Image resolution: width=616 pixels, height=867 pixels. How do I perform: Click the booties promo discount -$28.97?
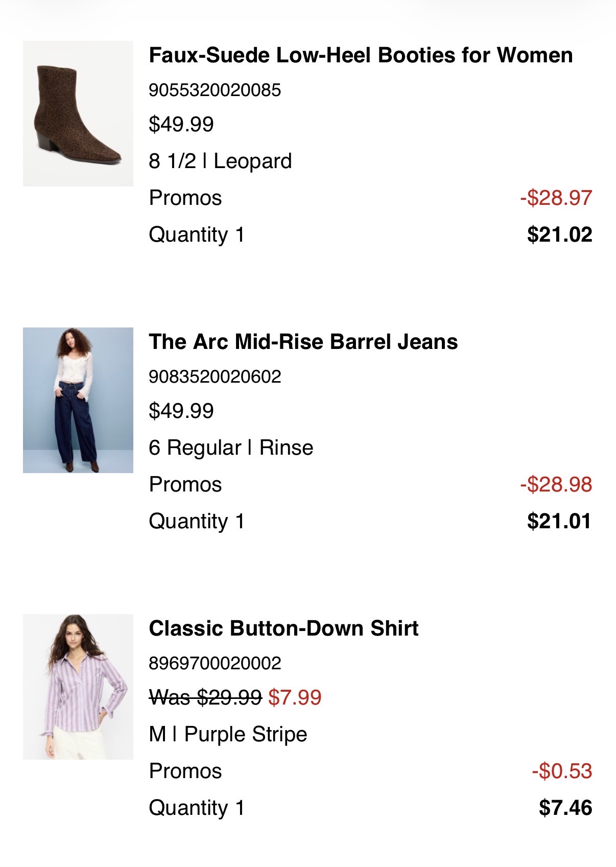[556, 198]
